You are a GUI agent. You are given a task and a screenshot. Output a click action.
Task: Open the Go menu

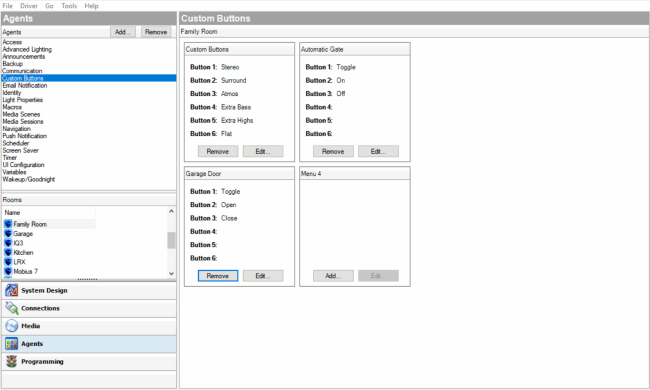49,6
